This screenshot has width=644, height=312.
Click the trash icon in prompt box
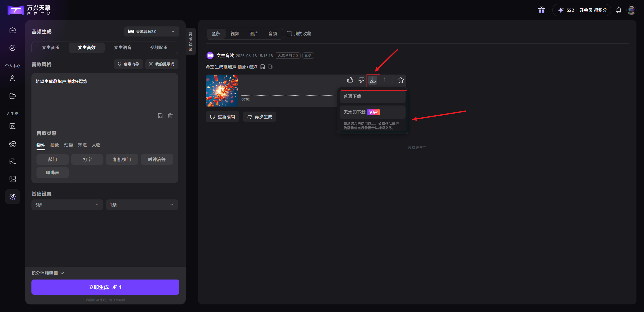click(170, 116)
